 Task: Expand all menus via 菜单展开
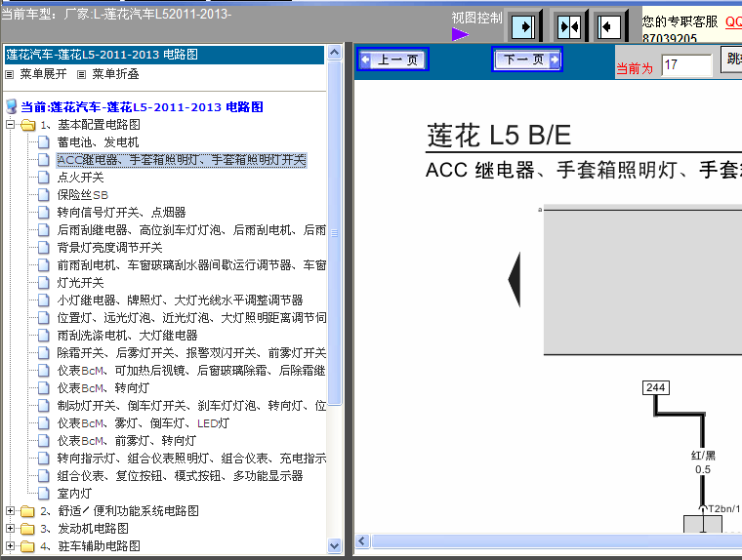click(x=43, y=74)
